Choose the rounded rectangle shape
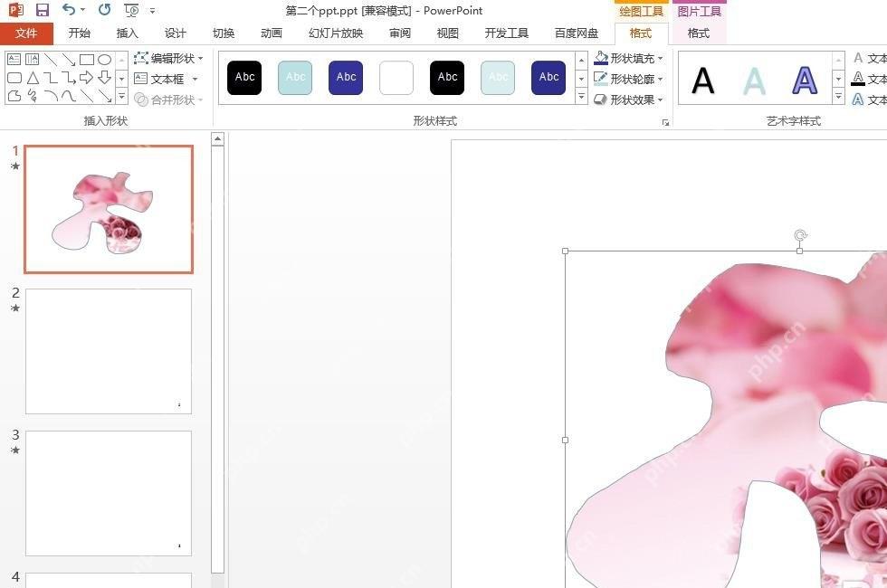 point(14,78)
